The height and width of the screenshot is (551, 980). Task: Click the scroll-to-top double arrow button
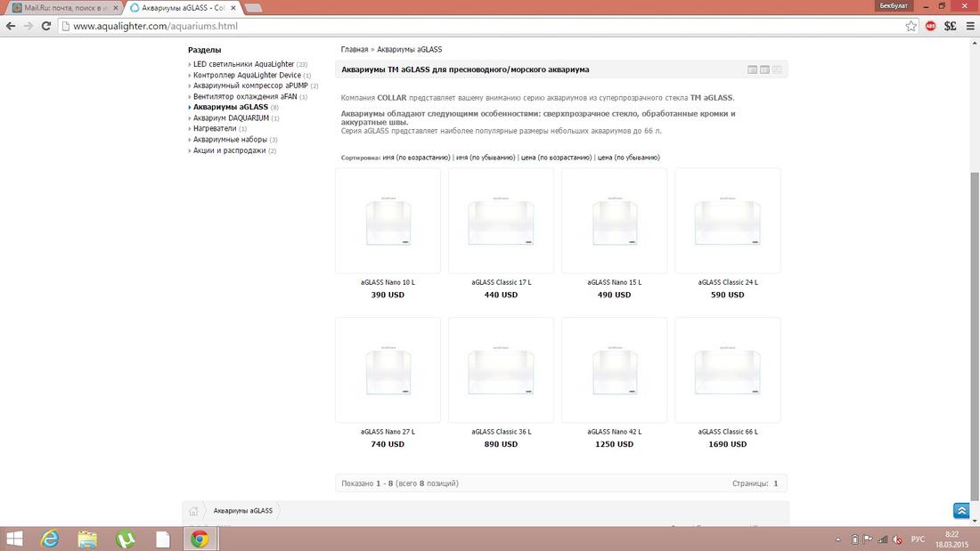point(960,511)
